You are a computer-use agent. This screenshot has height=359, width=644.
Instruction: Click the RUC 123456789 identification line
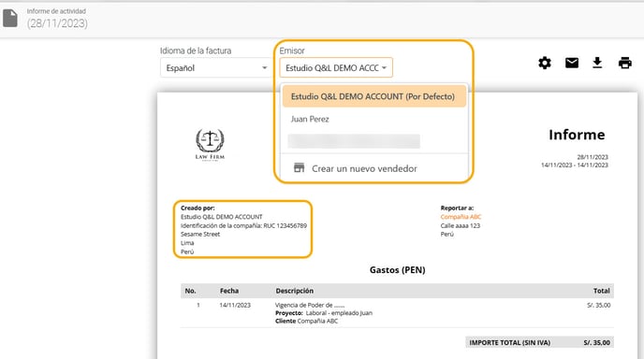click(x=243, y=225)
